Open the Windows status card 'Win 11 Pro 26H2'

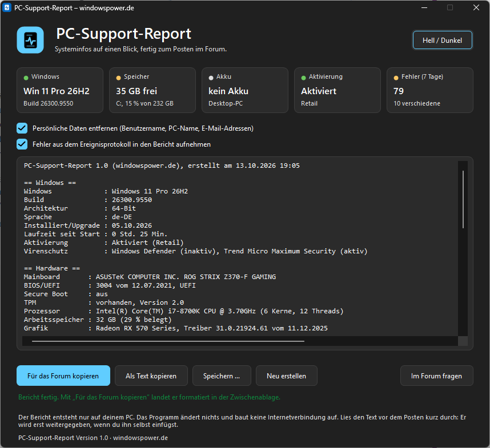[x=60, y=90]
